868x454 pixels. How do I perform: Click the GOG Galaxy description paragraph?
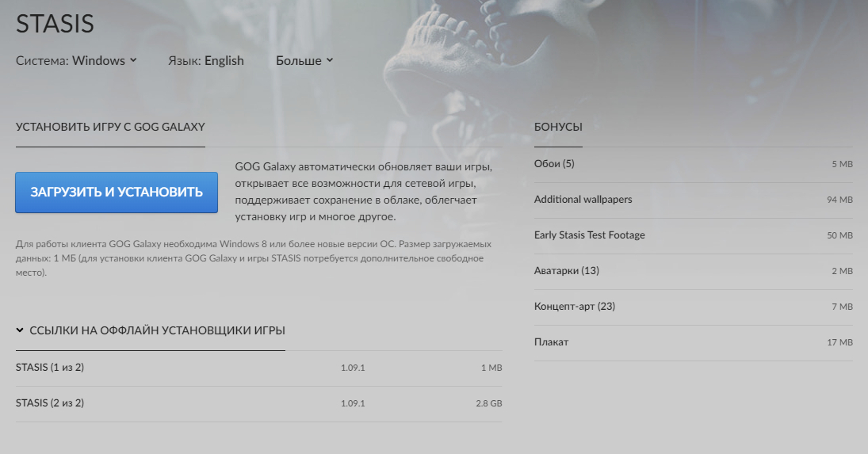[x=364, y=192]
